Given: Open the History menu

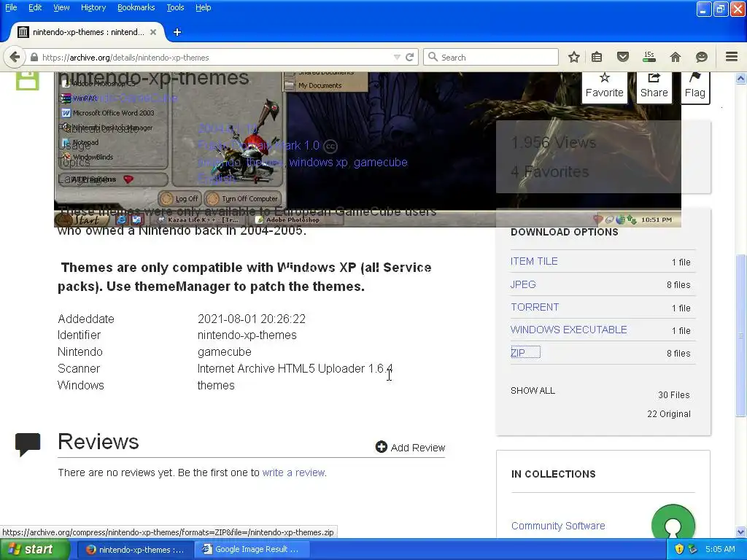Looking at the screenshot, I should [93, 7].
